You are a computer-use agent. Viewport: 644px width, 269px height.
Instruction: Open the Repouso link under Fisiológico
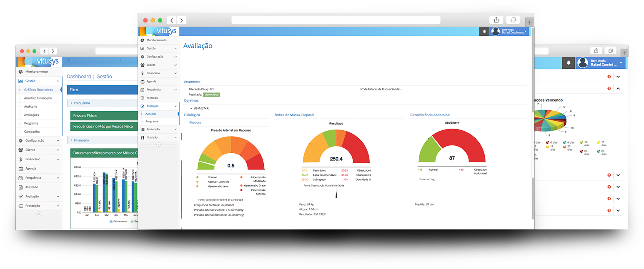point(195,123)
